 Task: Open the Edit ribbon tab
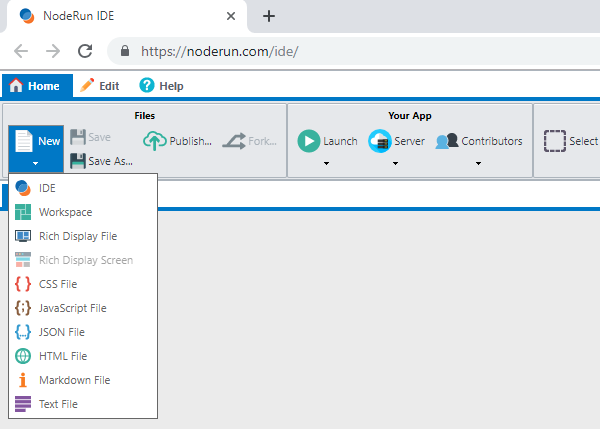pyautogui.click(x=100, y=86)
